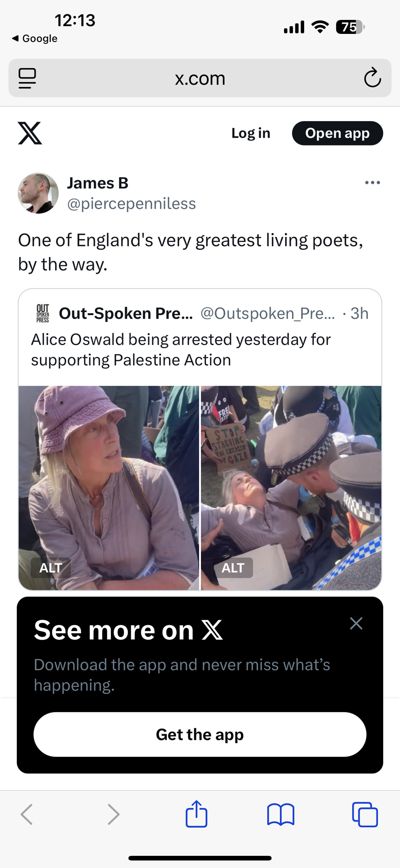
Task: Tap the X logo home icon
Action: point(30,133)
